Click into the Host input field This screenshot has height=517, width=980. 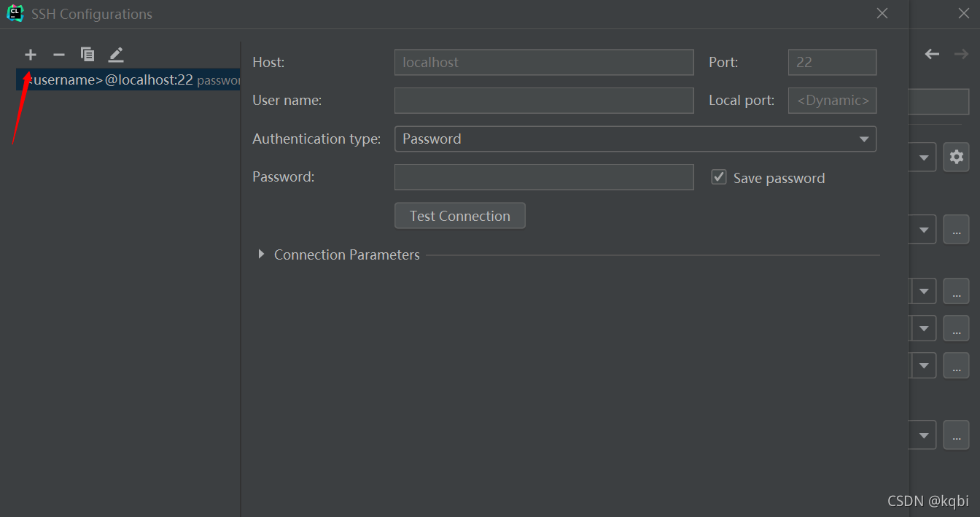pyautogui.click(x=543, y=63)
